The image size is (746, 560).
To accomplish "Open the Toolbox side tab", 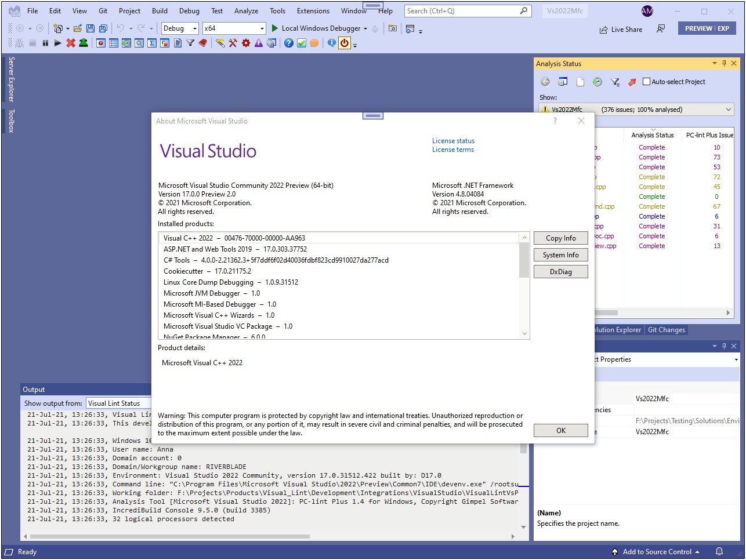I will (11, 121).
